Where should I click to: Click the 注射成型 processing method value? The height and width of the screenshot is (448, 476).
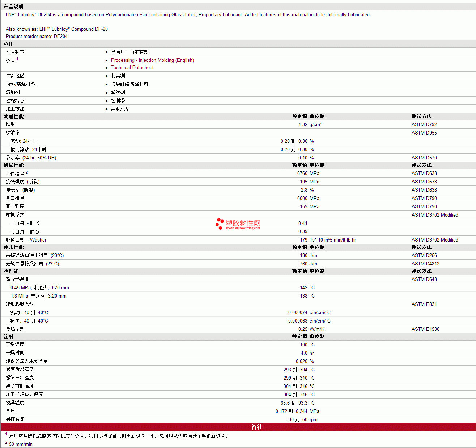(120, 109)
